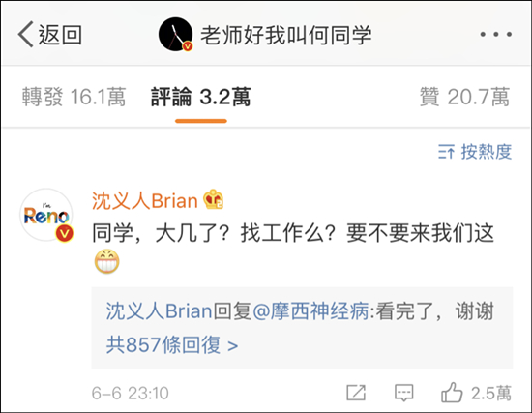
Task: Open the @摩西神经病 mention link
Action: point(310,310)
